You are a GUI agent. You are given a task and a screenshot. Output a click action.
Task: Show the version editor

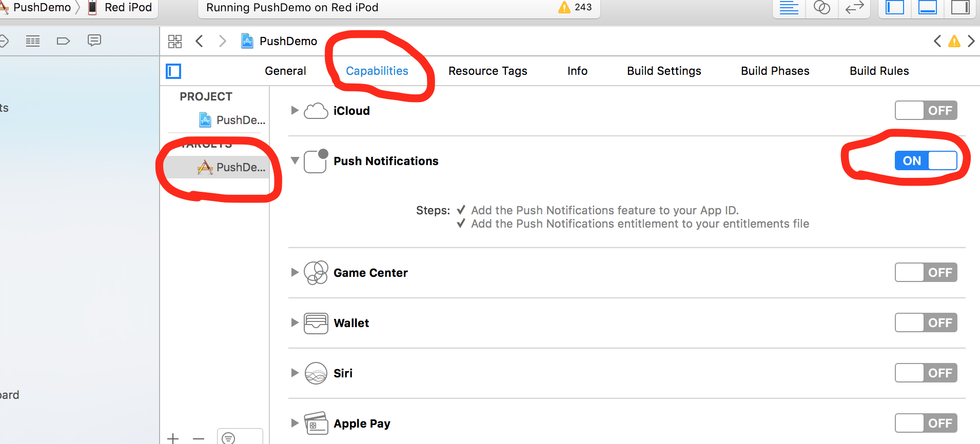coord(854,8)
